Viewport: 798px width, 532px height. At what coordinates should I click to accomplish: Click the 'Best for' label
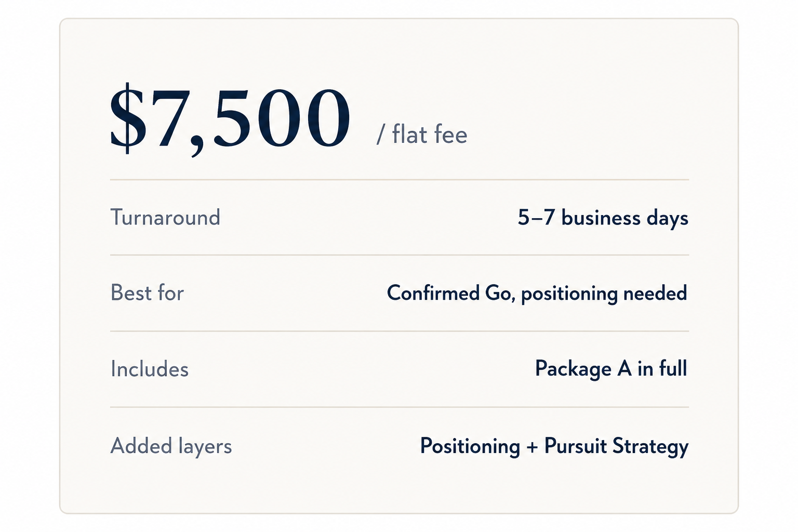pyautogui.click(x=147, y=293)
